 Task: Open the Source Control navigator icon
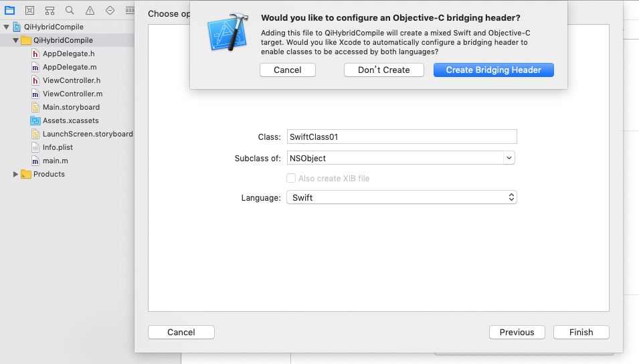click(x=29, y=10)
